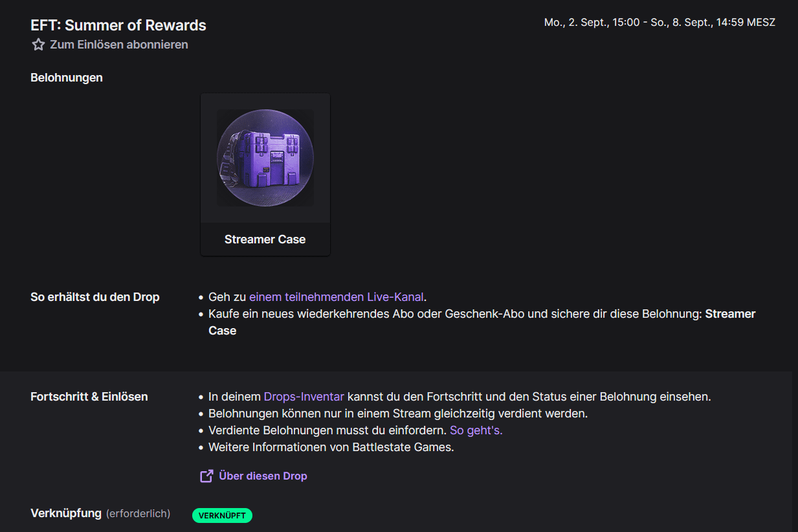The image size is (798, 532).
Task: Click the Belohnungen section heading
Action: 67,78
